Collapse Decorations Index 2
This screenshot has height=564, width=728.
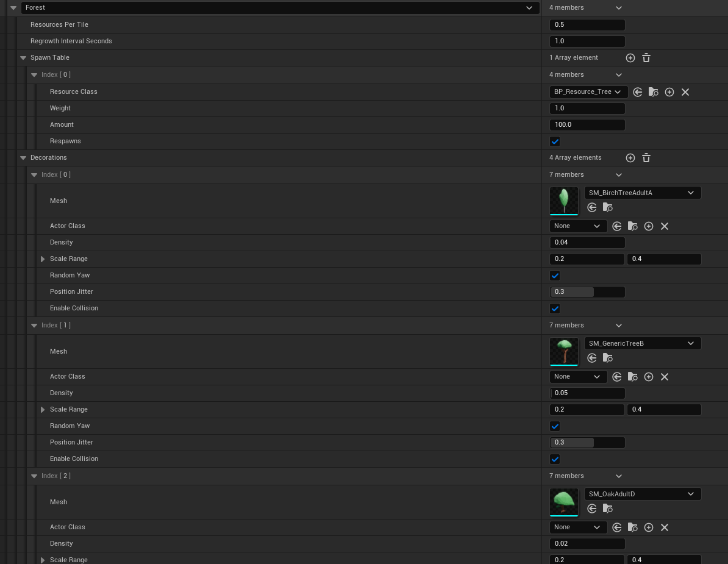pyautogui.click(x=34, y=476)
